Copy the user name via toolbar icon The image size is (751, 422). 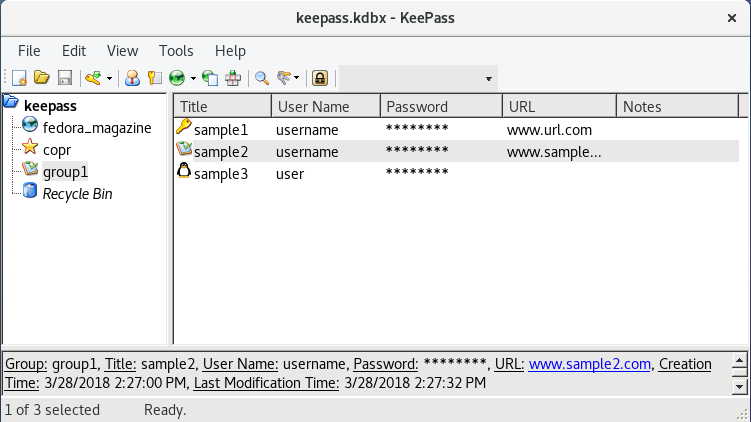tap(131, 78)
